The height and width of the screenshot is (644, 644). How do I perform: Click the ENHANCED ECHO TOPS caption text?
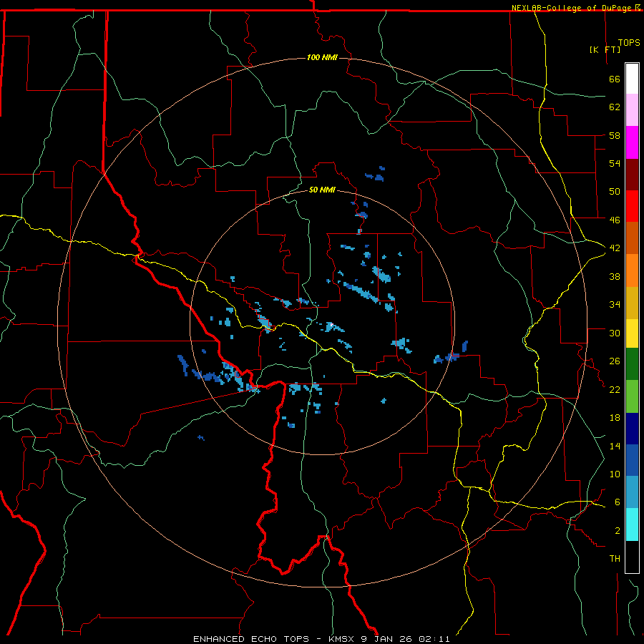point(250,639)
